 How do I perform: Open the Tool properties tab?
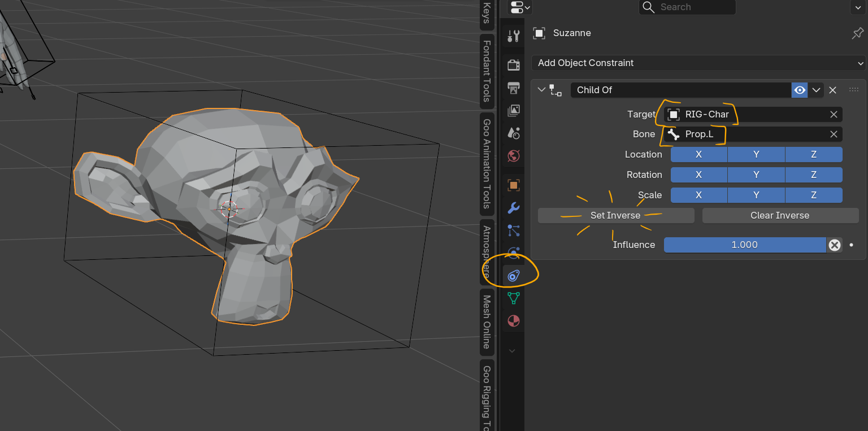coord(513,36)
